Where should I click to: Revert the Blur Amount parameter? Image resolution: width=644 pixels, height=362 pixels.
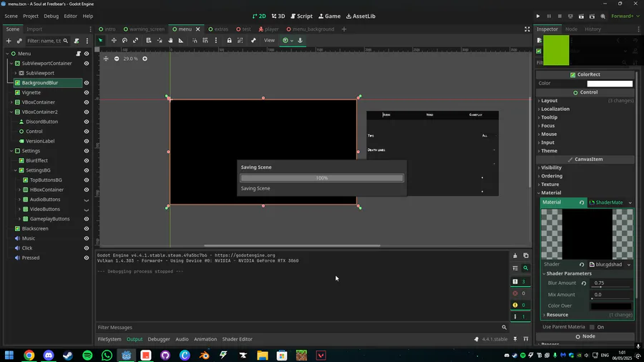click(x=584, y=283)
